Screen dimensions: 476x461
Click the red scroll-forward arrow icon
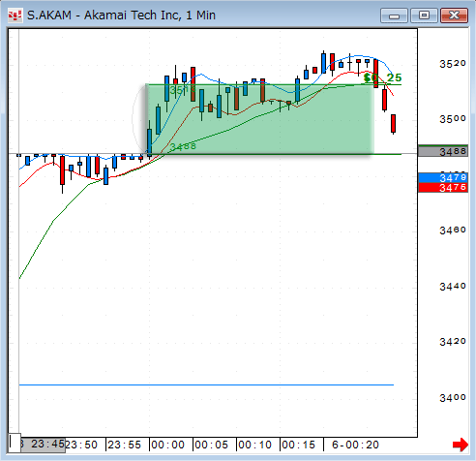click(x=461, y=445)
